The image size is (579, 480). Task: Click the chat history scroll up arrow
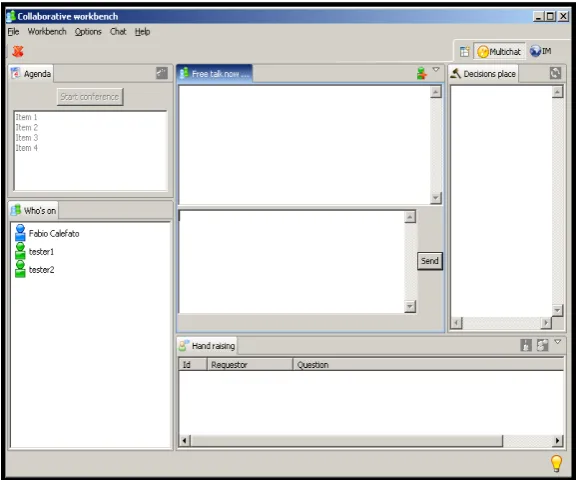436,92
